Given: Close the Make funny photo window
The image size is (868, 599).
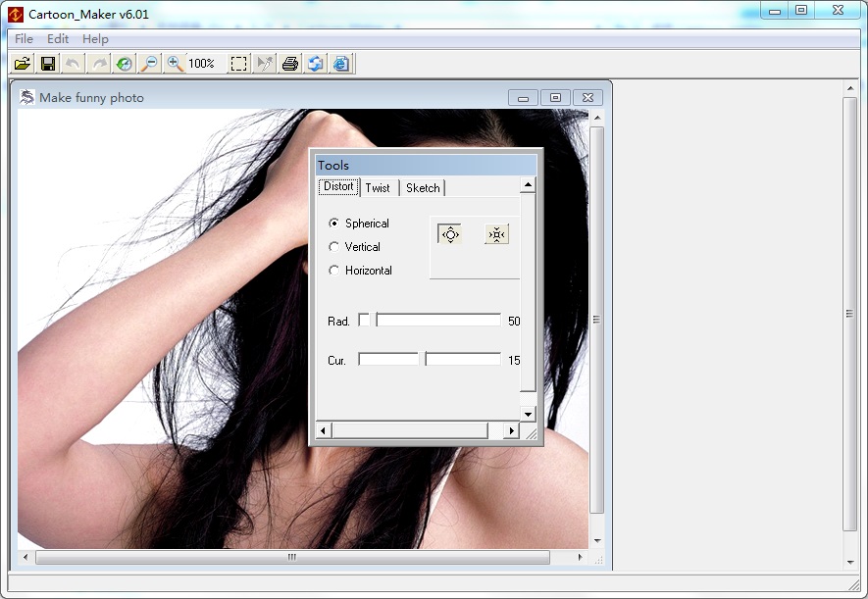Looking at the screenshot, I should [x=587, y=98].
